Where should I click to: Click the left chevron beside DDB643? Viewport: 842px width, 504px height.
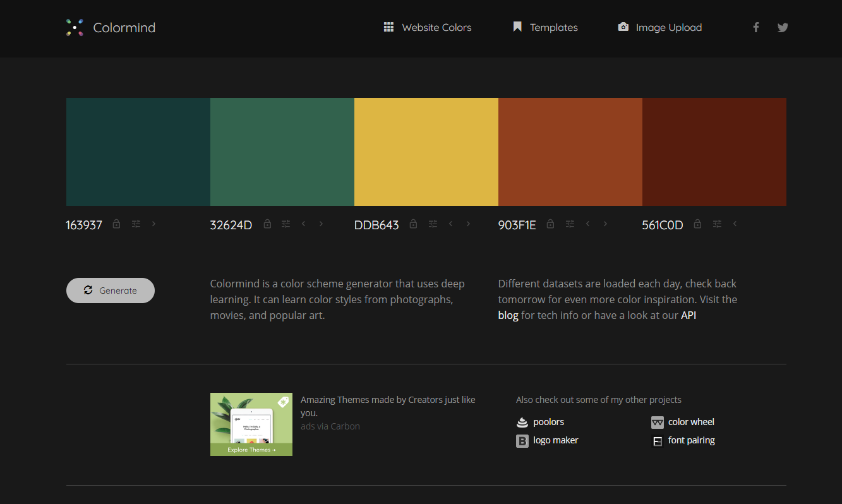[450, 224]
